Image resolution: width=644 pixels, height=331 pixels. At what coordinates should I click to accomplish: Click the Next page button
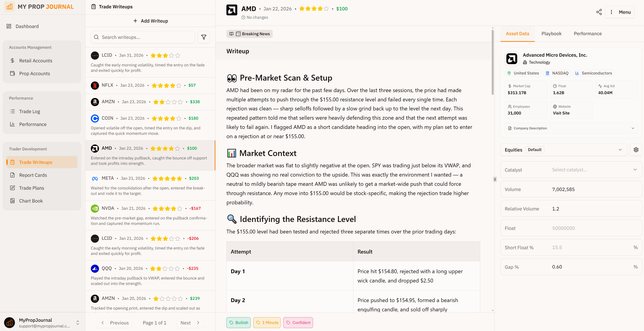tap(190, 323)
